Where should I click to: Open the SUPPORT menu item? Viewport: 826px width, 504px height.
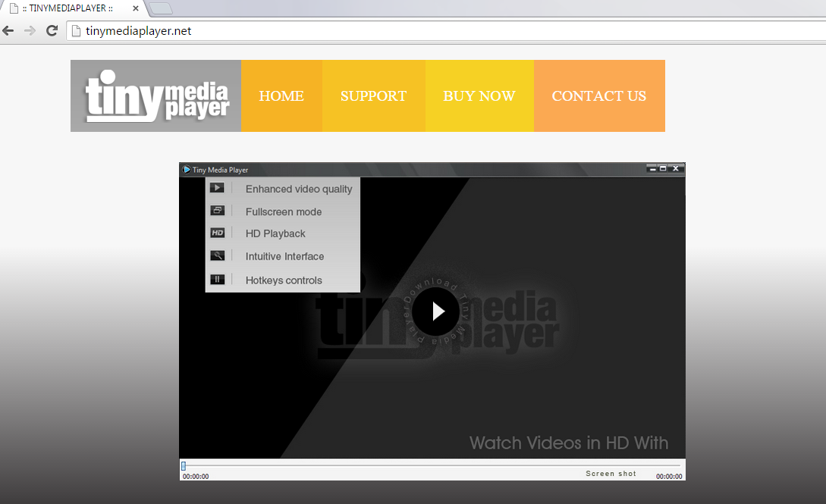(x=373, y=95)
